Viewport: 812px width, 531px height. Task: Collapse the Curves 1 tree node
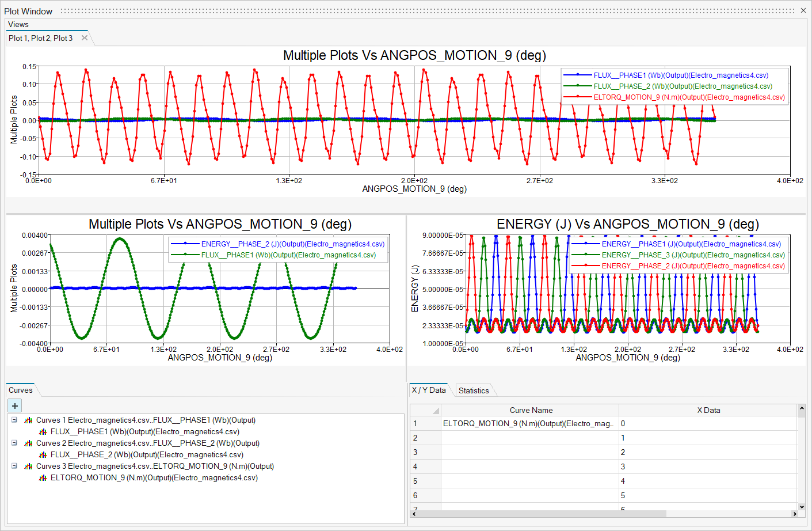pyautogui.click(x=14, y=420)
